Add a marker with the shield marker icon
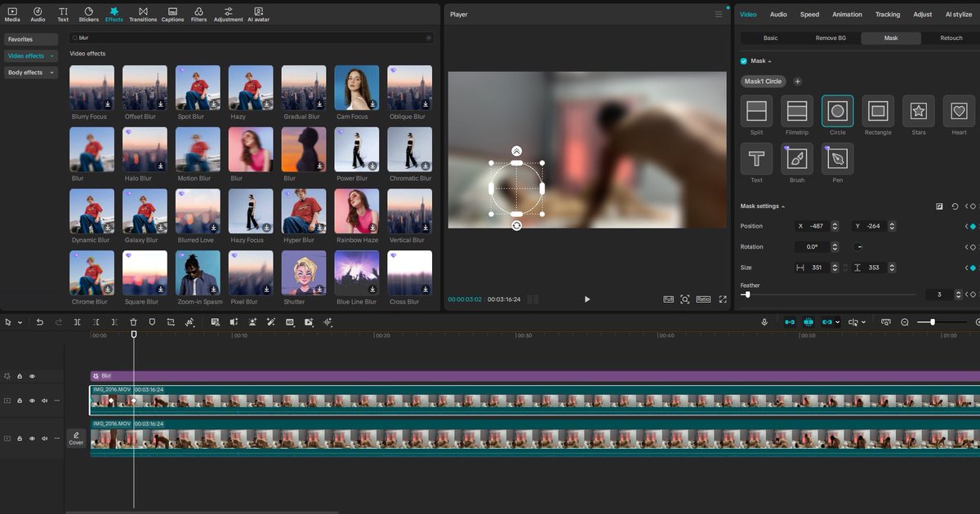This screenshot has height=514, width=980. pos(152,322)
